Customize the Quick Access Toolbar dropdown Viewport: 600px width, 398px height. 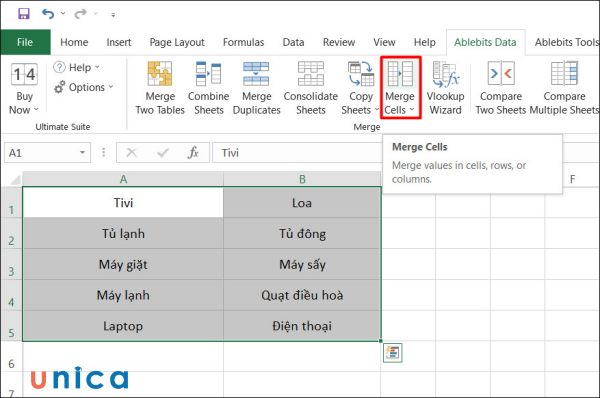click(113, 15)
